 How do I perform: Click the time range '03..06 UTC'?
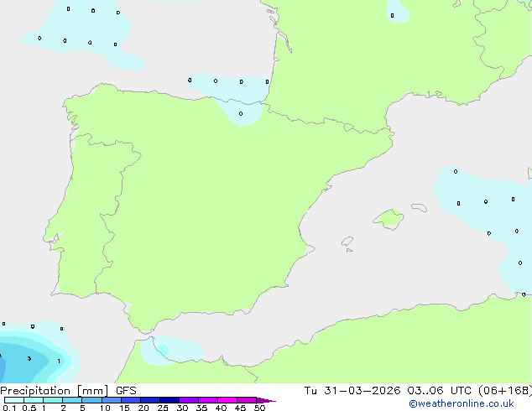point(440,391)
